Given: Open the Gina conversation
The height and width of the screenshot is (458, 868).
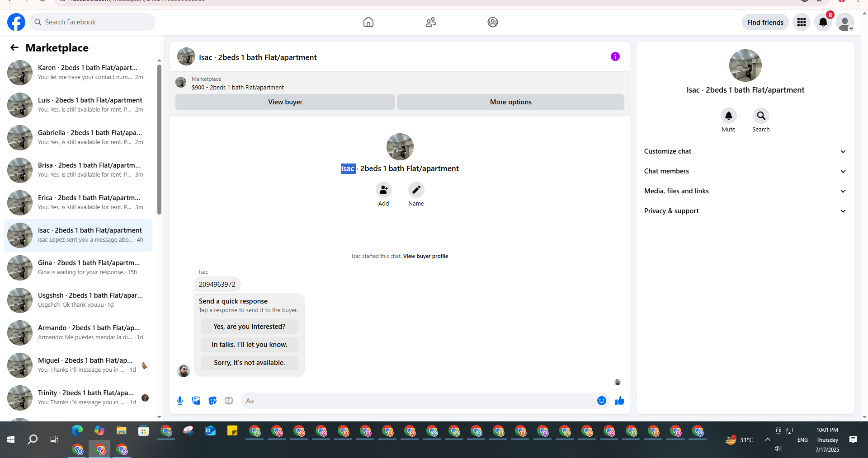Looking at the screenshot, I should click(x=78, y=268).
